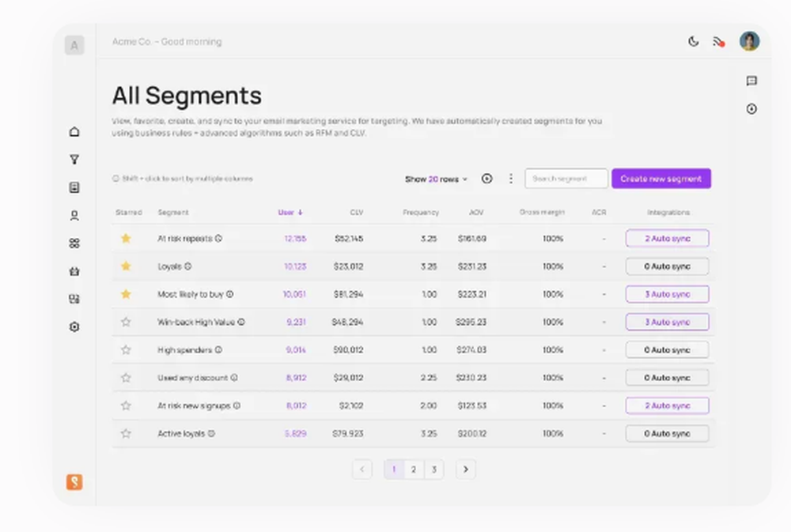Select page 3 of the table pagination

434,469
